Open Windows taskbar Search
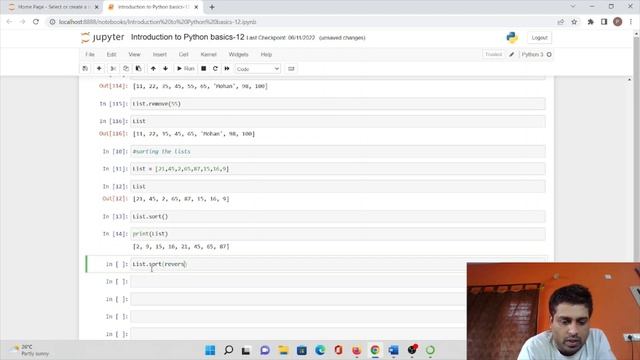Screen dimensions: 640x360 point(229,350)
